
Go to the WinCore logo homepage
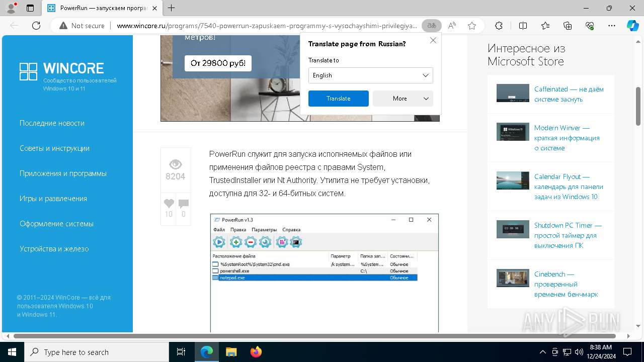(x=61, y=71)
